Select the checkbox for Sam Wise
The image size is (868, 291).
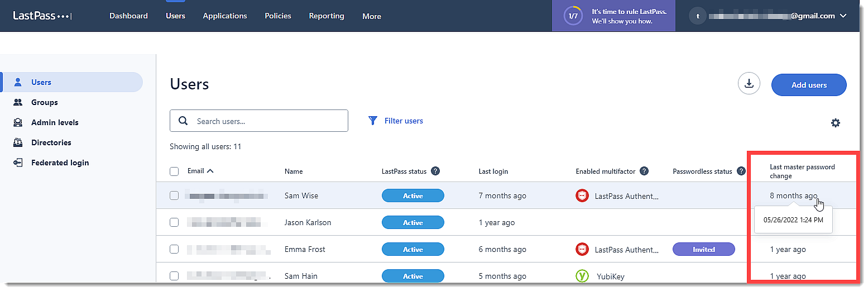174,195
